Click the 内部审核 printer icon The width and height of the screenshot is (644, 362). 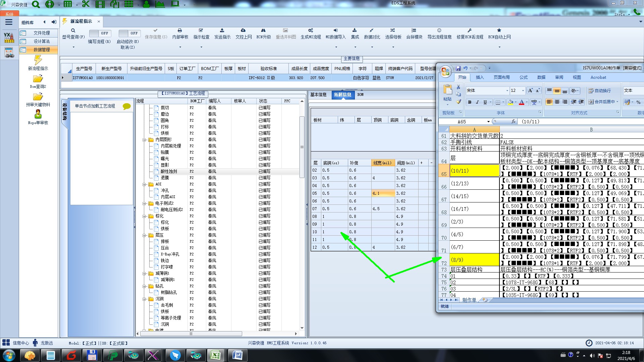click(180, 31)
